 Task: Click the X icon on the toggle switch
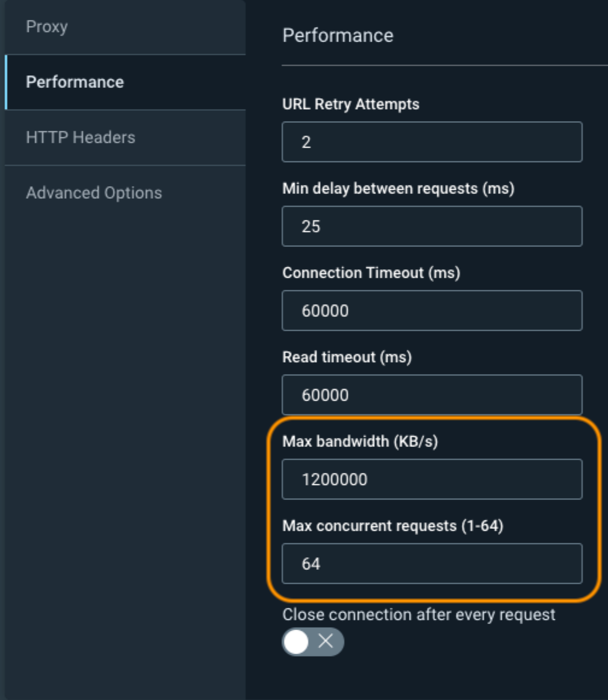tap(326, 642)
